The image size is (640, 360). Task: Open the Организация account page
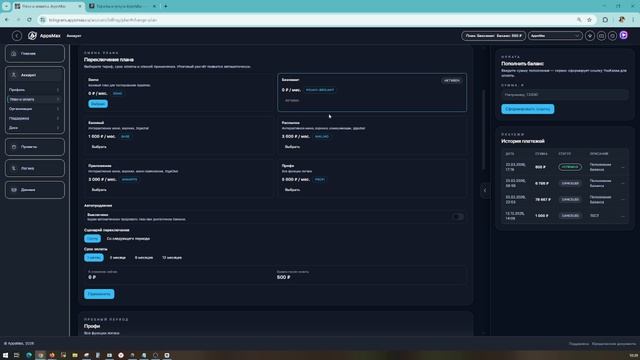tap(34, 109)
